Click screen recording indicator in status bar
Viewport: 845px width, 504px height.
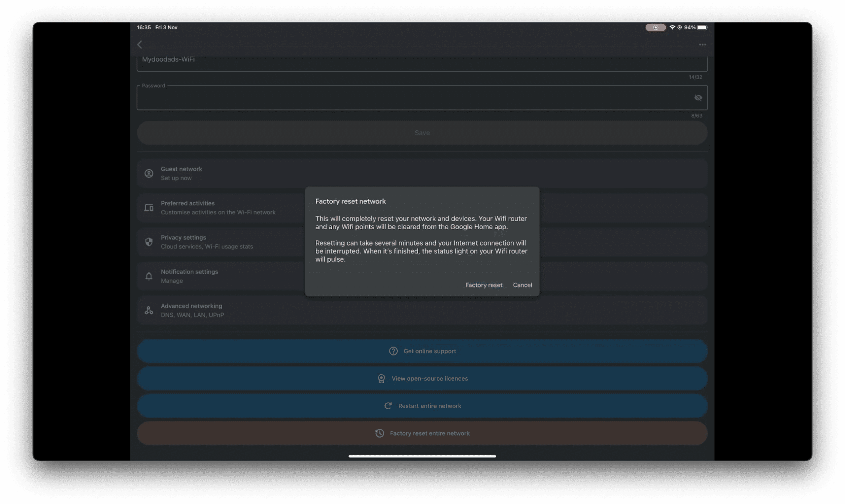click(655, 27)
